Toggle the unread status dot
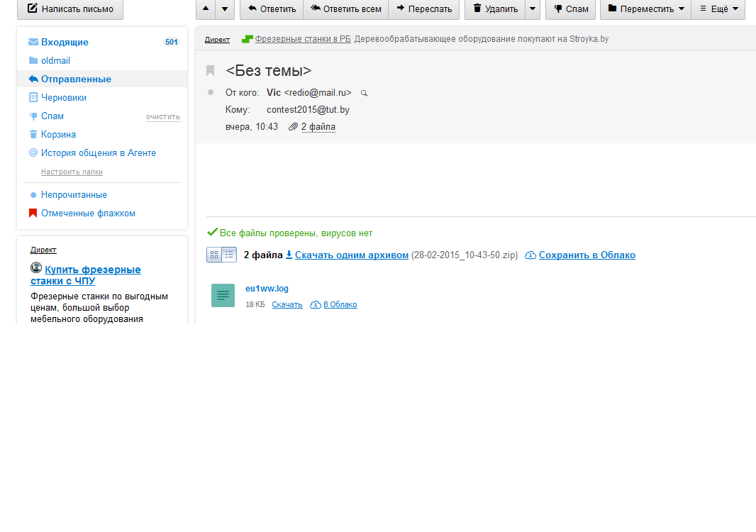Viewport: 756px width, 532px height. [x=211, y=92]
